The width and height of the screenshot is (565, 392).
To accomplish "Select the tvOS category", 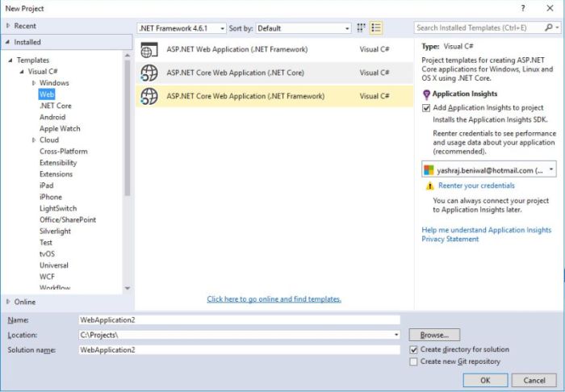I will pyautogui.click(x=47, y=254).
